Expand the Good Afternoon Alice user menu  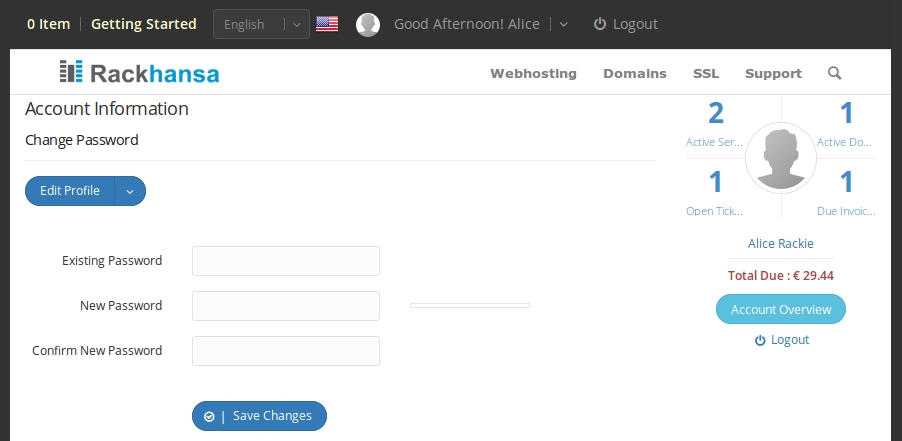click(x=563, y=24)
